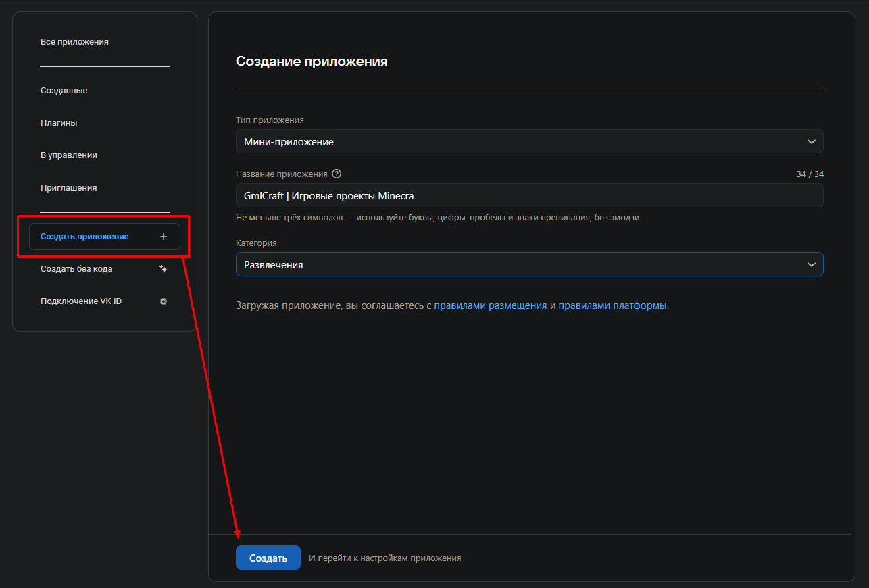Open the «Мини-приложение» type selector
Screen dimensions: 869x588
tap(529, 141)
